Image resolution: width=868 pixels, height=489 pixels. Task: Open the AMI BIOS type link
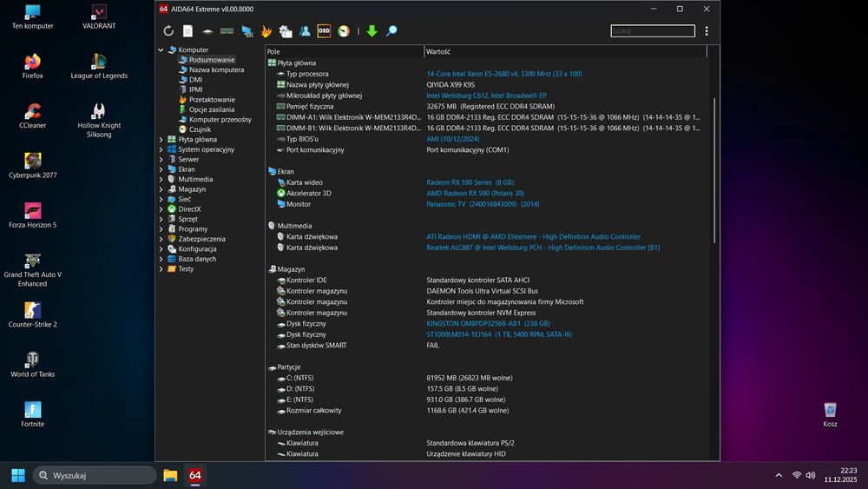pyautogui.click(x=453, y=139)
